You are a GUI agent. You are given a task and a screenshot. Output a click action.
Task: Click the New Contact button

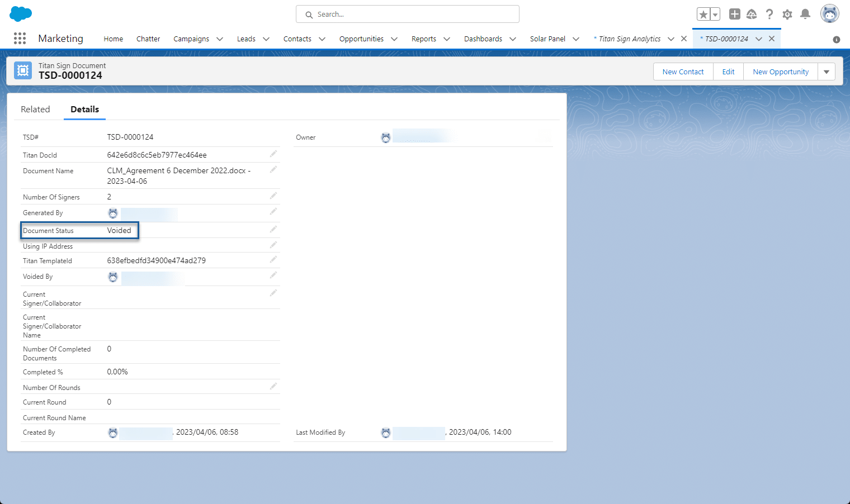[683, 72]
